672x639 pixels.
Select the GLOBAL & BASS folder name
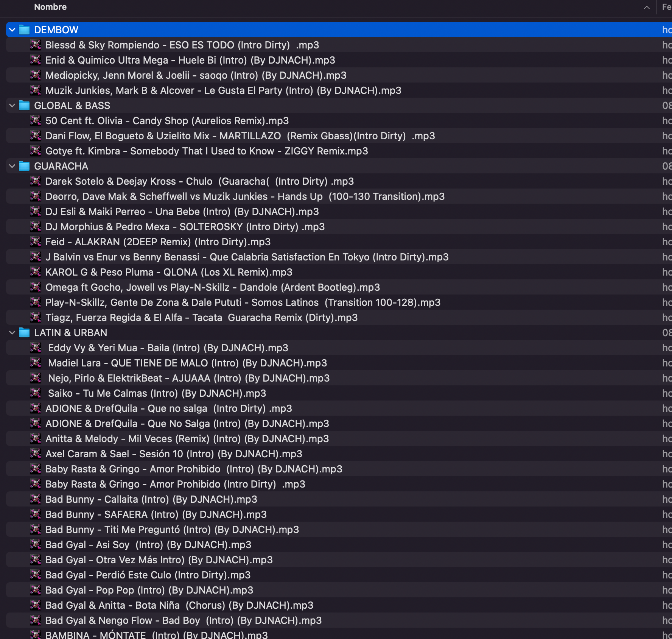72,106
